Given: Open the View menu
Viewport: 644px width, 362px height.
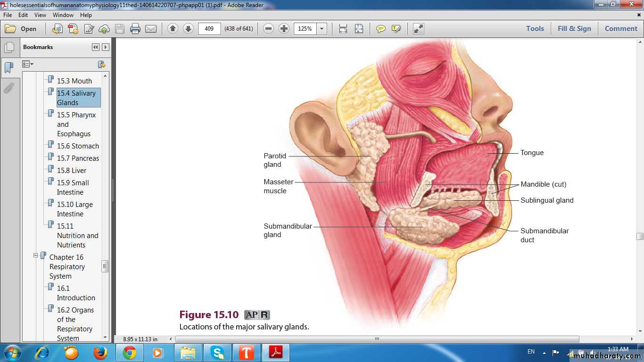Looking at the screenshot, I should [x=40, y=15].
